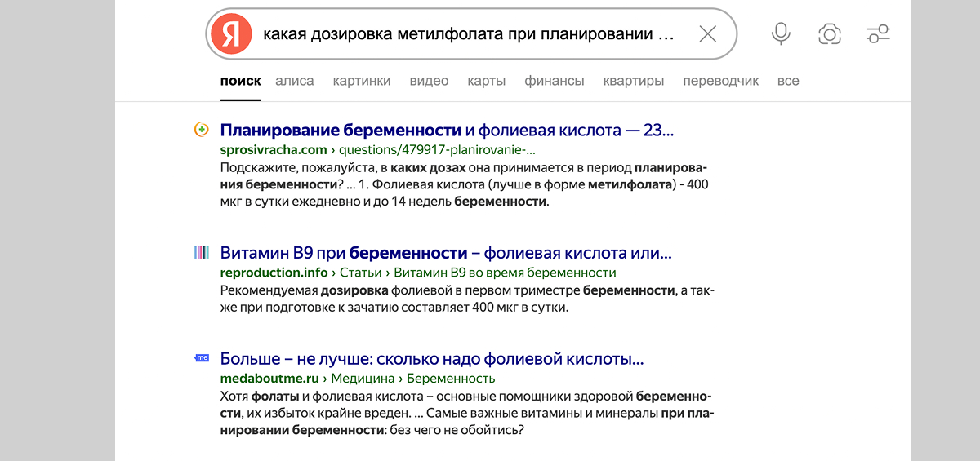The width and height of the screenshot is (980, 461).
Task: Click the reproduction.info striped favicon
Action: (x=201, y=252)
